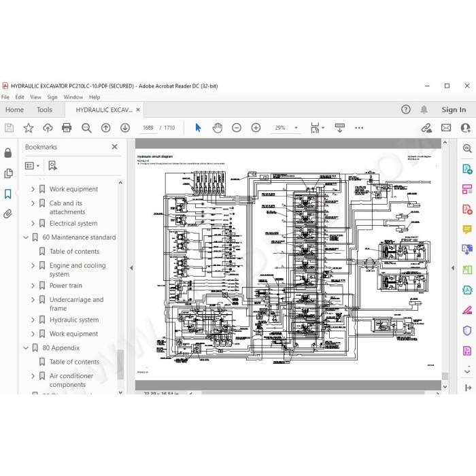Expand the Cab and its attachments bookmark

pyautogui.click(x=33, y=203)
